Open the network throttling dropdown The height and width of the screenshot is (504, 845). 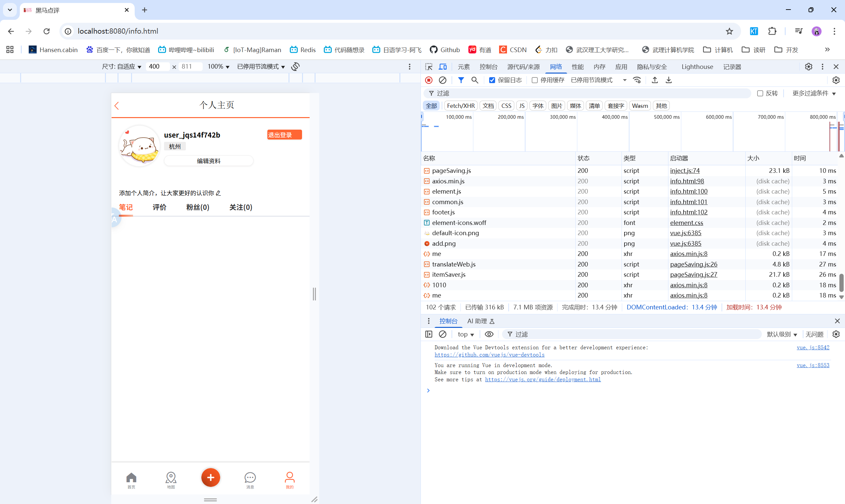599,80
